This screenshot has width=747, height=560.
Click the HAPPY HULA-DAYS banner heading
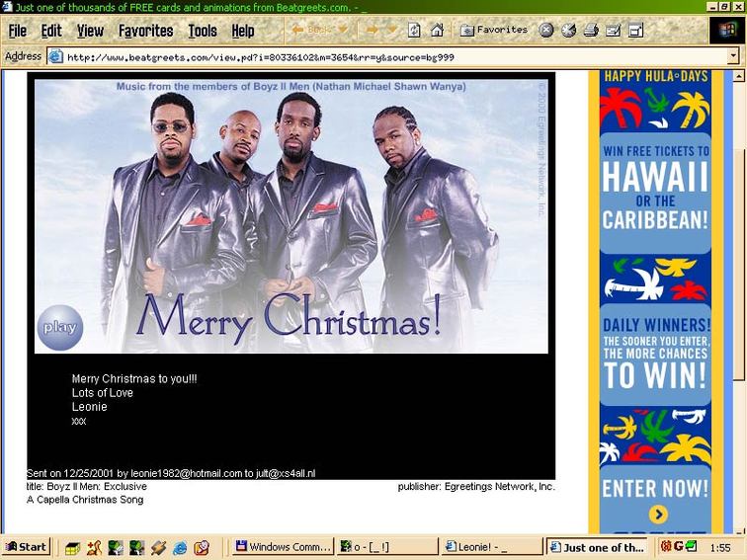click(x=655, y=76)
